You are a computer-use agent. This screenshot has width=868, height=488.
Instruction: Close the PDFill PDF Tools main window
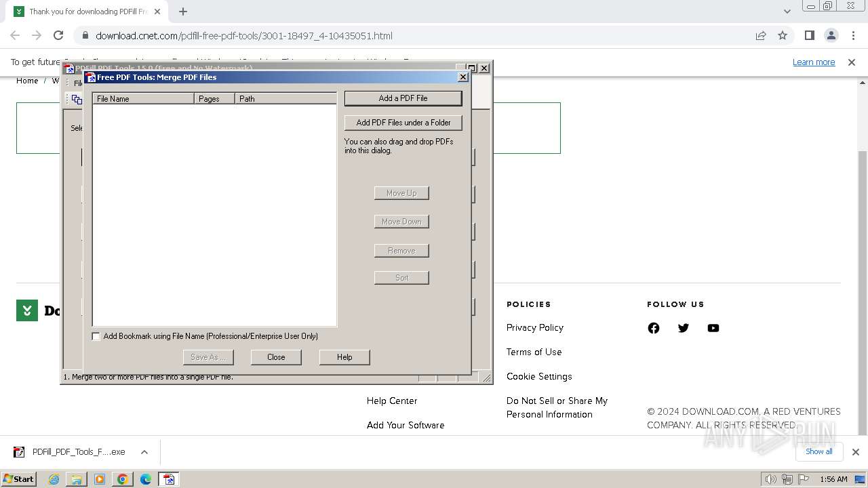pyautogui.click(x=484, y=68)
